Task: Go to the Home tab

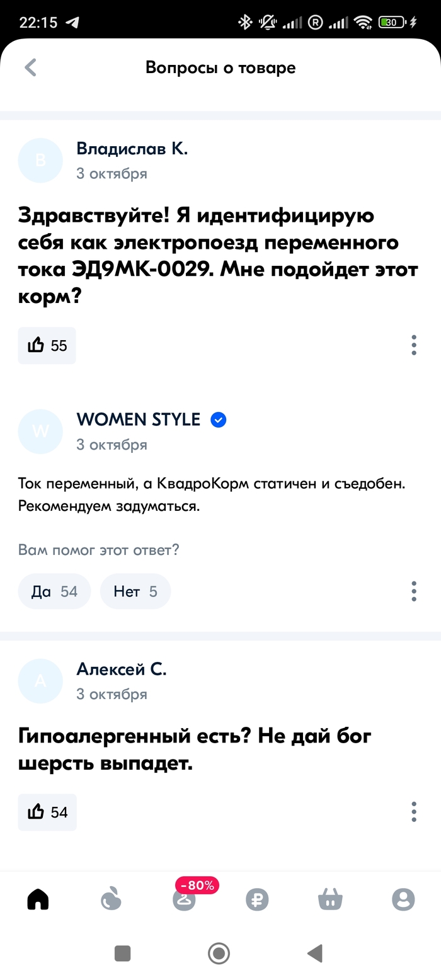Action: [38, 901]
